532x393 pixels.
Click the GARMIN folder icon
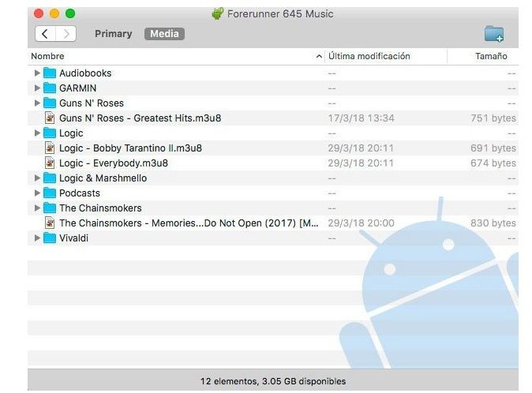coord(50,88)
